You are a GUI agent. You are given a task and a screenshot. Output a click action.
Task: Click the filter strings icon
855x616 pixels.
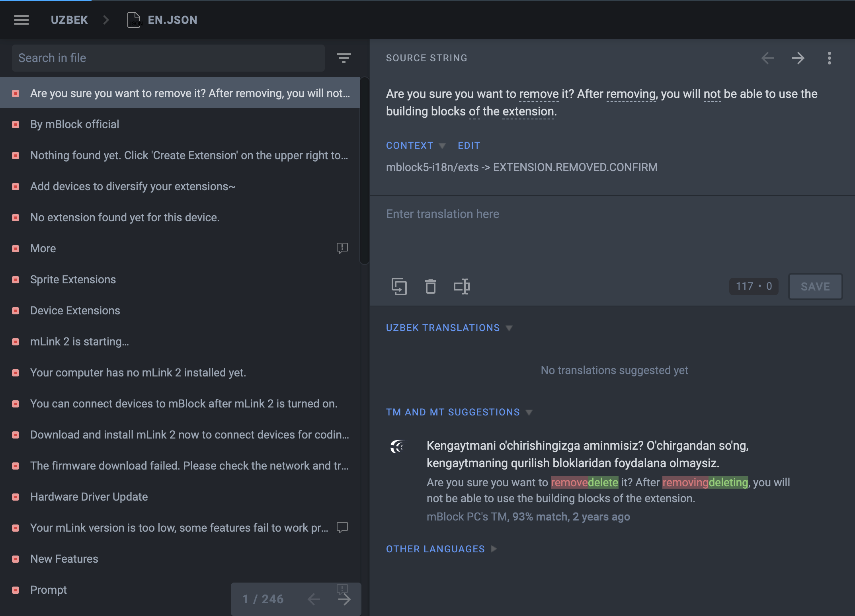tap(344, 58)
